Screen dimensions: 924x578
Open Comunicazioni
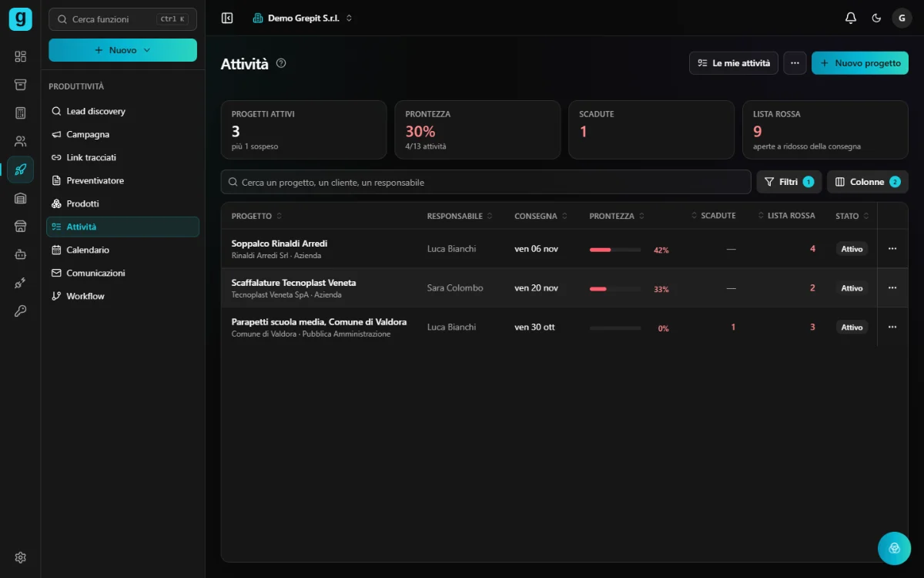coord(123,273)
